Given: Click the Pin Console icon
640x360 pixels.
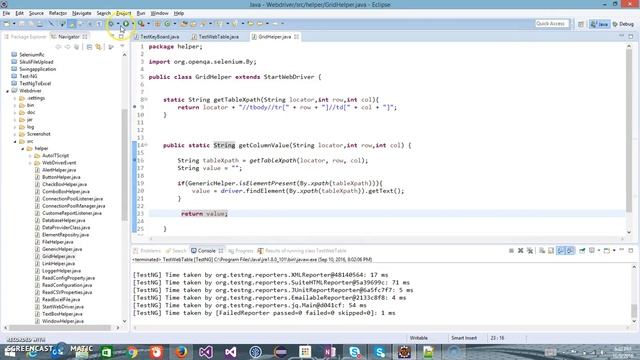Looking at the screenshot, I should [582, 251].
